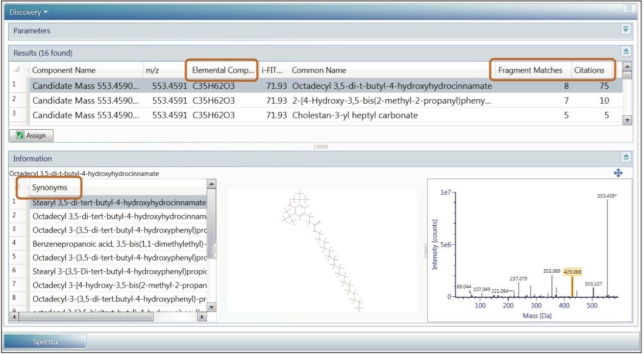
Task: Sort by i-FIT column header
Action: [x=273, y=70]
